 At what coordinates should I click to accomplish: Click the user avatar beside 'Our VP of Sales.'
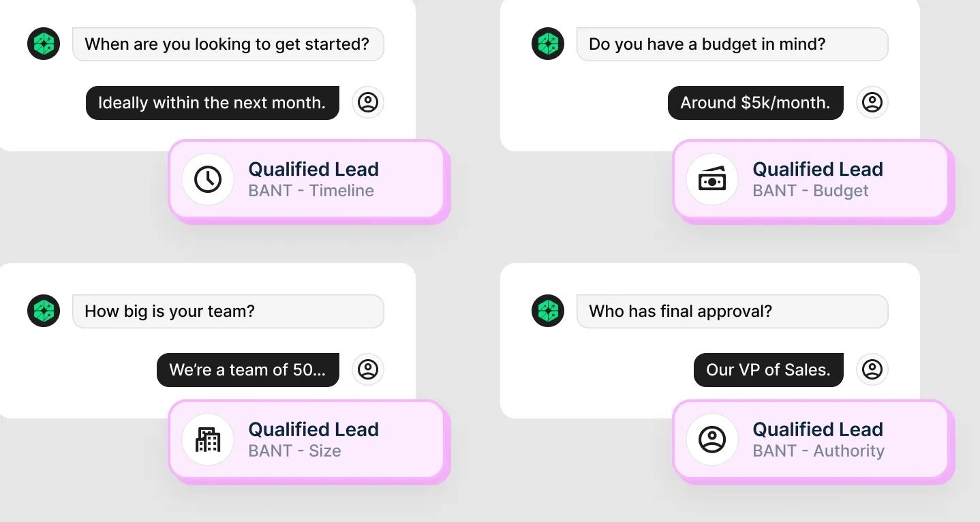point(872,370)
